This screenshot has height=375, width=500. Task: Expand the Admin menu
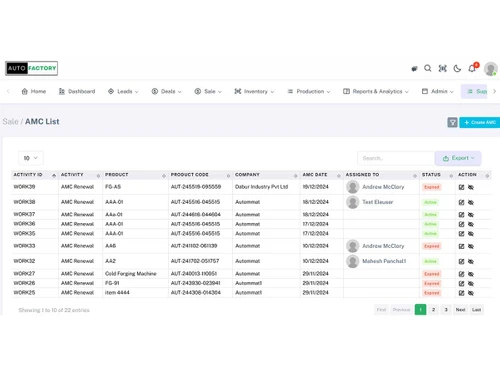(x=438, y=91)
